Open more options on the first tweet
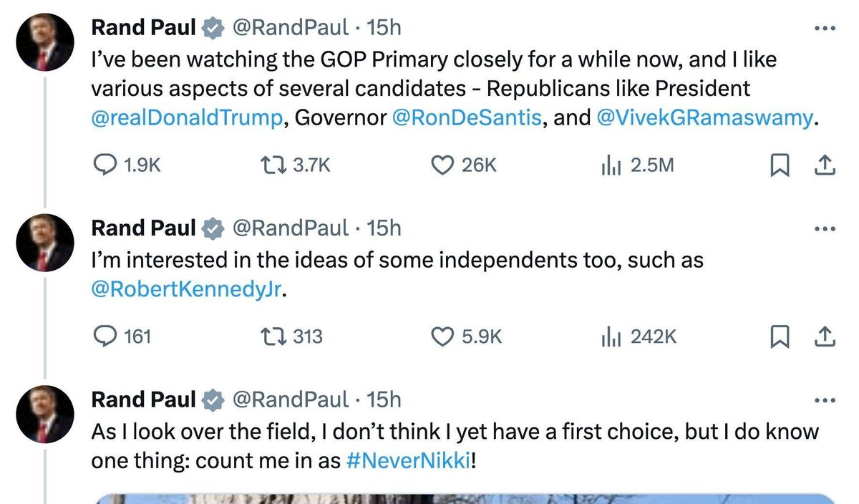 pos(825,29)
